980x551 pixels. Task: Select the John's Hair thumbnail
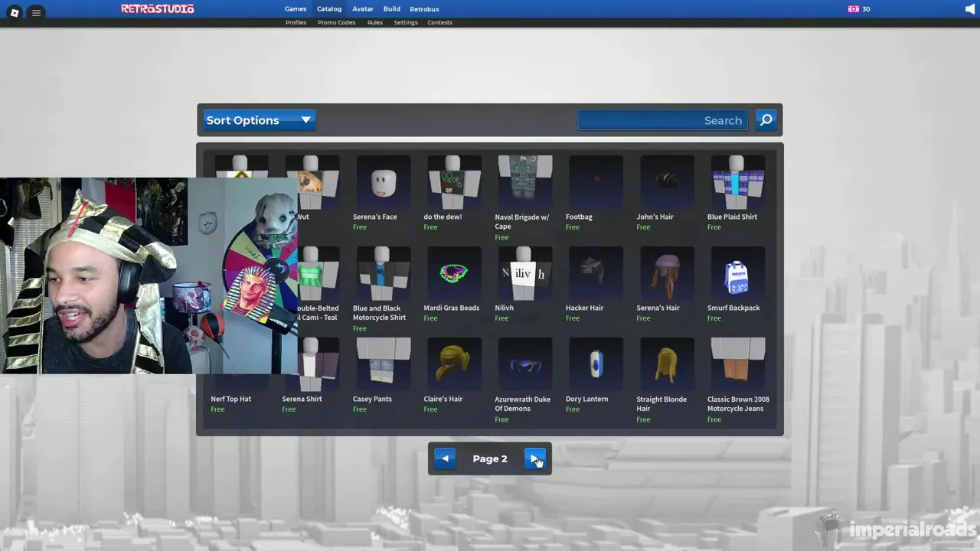click(x=666, y=182)
